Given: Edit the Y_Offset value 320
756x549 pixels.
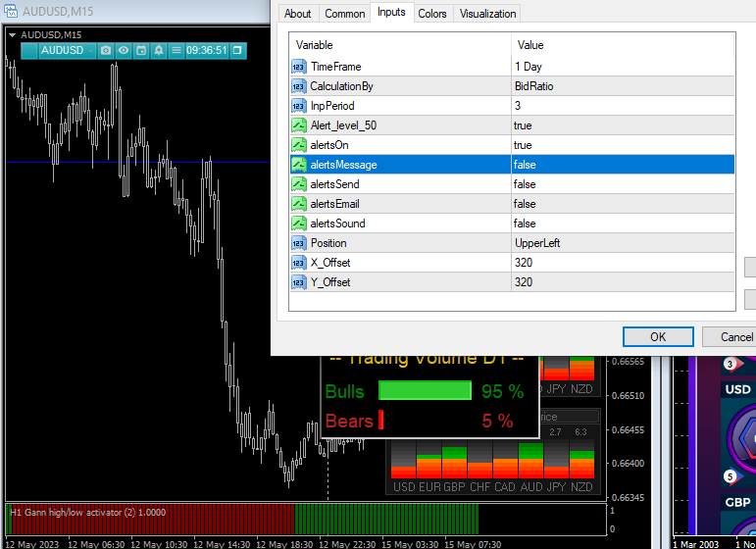Looking at the screenshot, I should (x=623, y=282).
